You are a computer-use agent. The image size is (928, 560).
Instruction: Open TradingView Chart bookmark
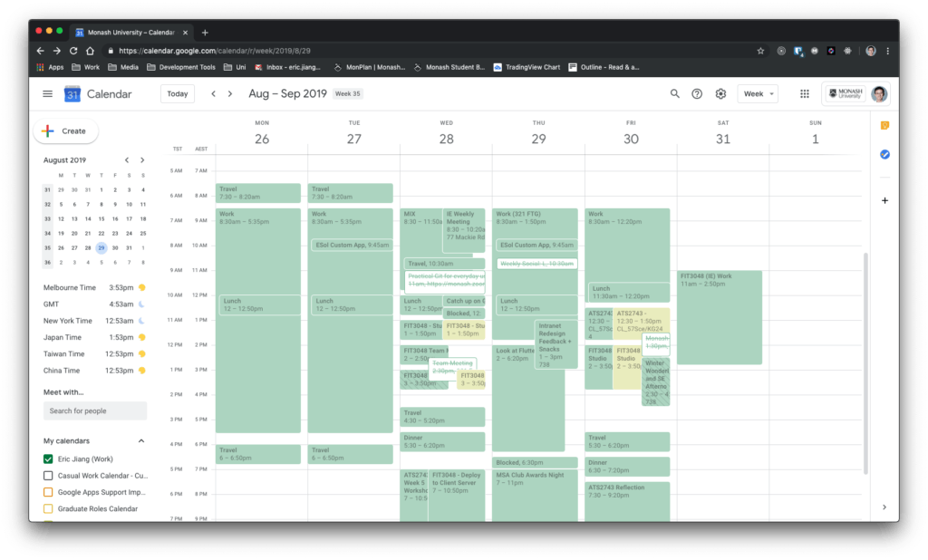(x=527, y=67)
